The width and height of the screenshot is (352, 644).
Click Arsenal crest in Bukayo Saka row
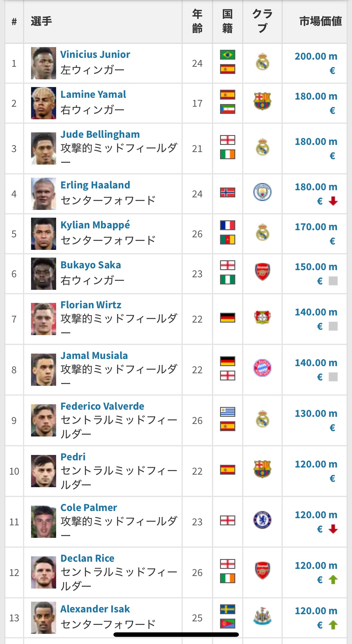[x=262, y=272]
